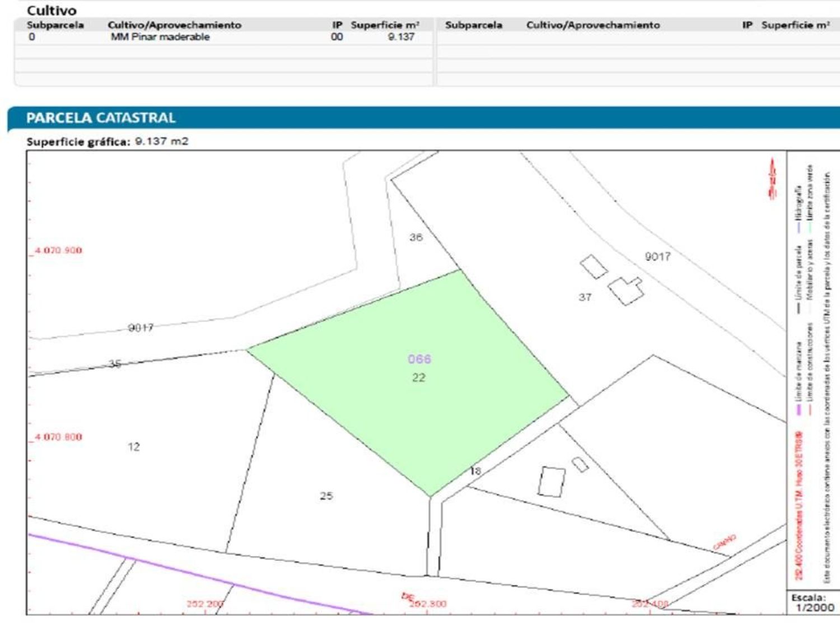Click the rightmost Superficie m² column header
Viewport: 840px width, 630px height.
point(795,25)
